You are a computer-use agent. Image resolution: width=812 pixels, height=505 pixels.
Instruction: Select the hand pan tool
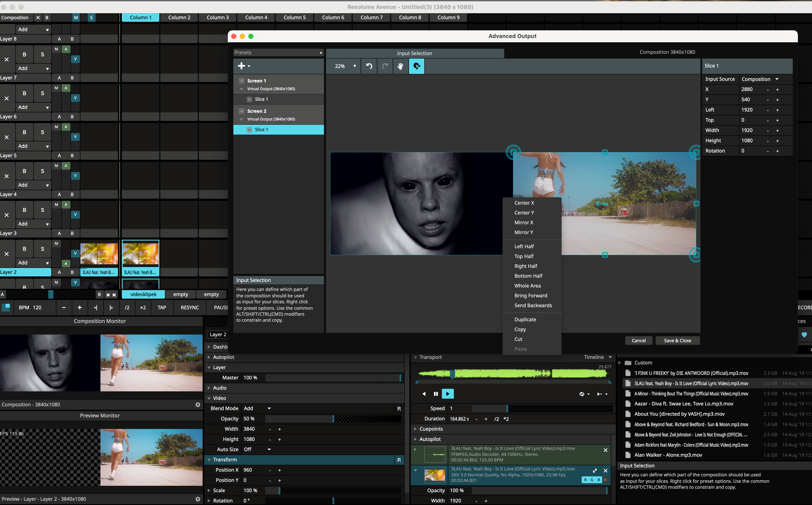click(400, 66)
